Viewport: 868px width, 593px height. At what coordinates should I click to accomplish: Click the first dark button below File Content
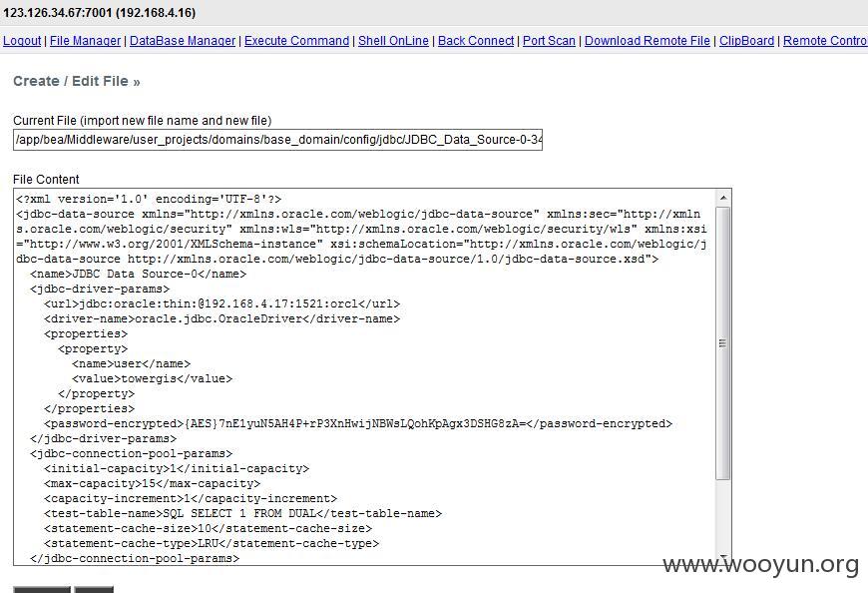tap(42, 590)
